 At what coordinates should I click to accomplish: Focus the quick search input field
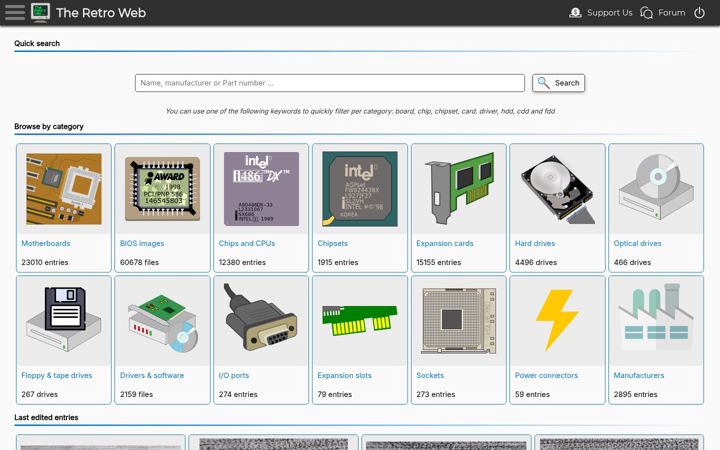tap(330, 83)
